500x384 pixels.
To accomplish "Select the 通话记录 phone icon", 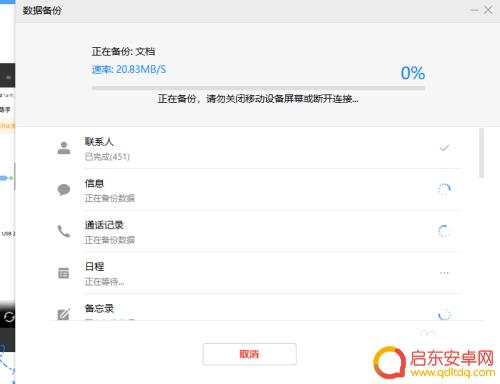I will (64, 231).
